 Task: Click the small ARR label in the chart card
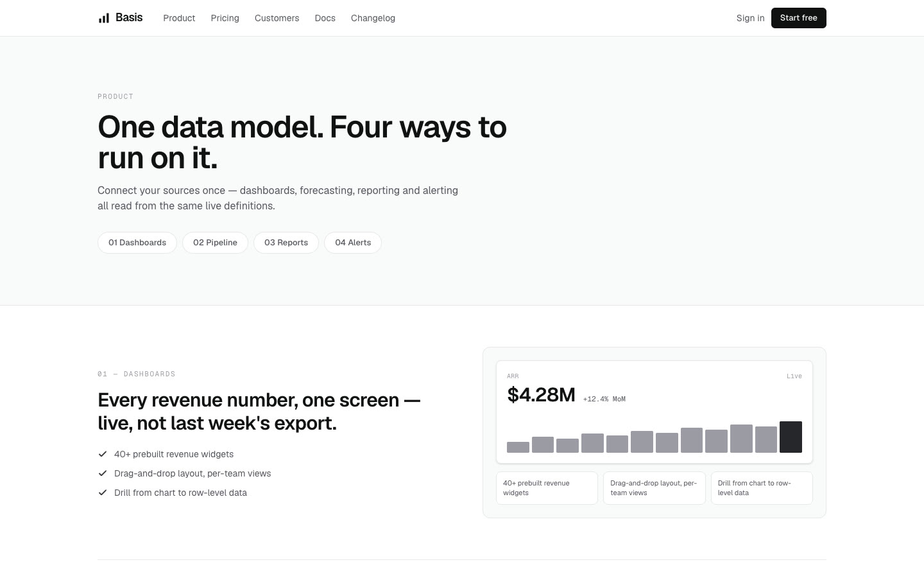513,376
